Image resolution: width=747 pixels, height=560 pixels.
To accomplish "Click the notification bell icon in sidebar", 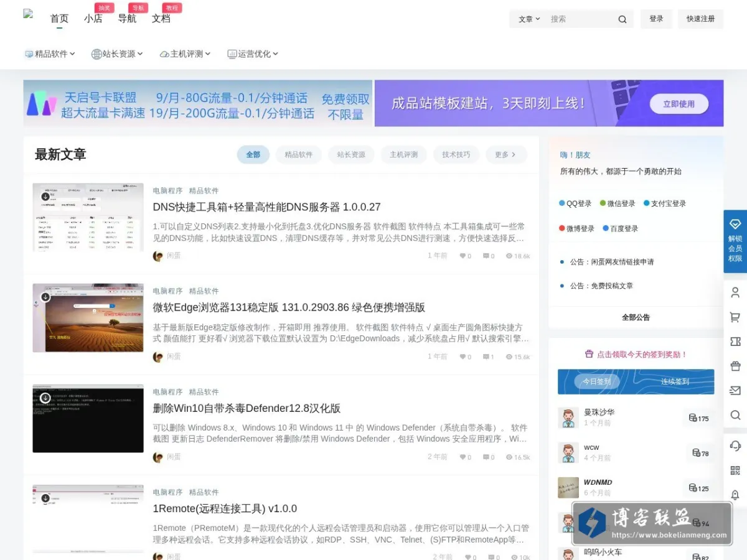I will click(735, 495).
